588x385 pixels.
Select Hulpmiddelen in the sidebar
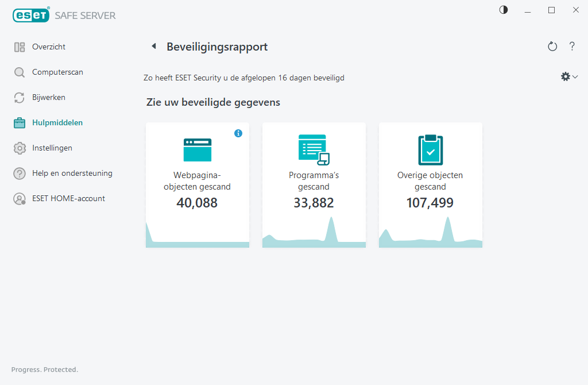tap(57, 123)
